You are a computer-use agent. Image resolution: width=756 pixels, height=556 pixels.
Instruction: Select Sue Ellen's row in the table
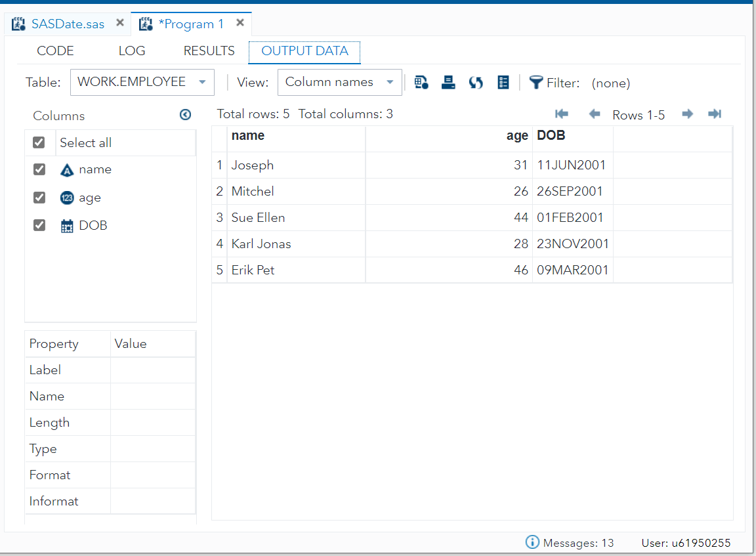pyautogui.click(x=258, y=217)
